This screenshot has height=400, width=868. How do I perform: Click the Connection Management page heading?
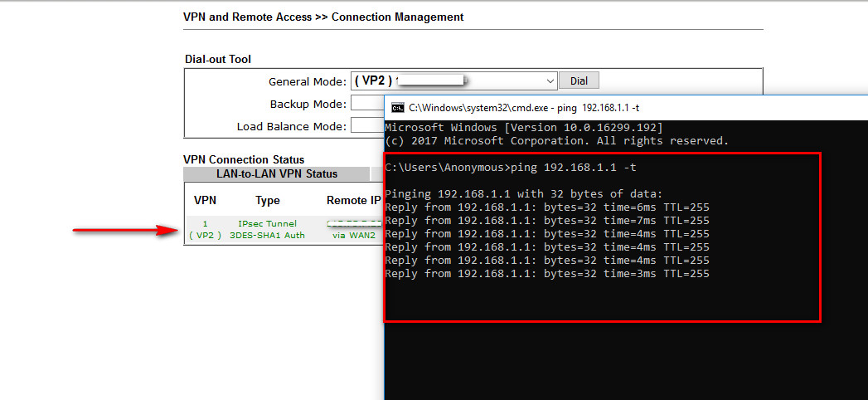coord(323,17)
